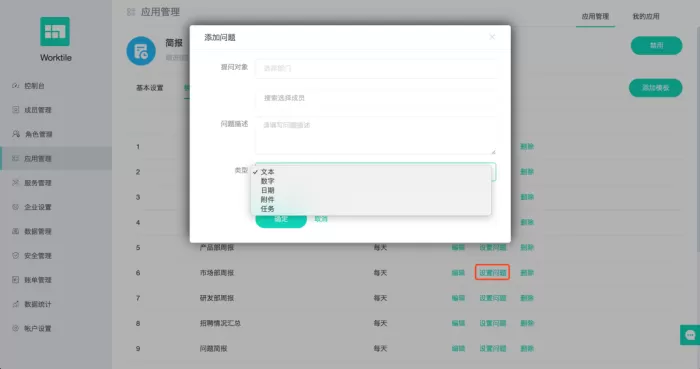
Task: Open the chat support icon at bottom right
Action: click(690, 335)
